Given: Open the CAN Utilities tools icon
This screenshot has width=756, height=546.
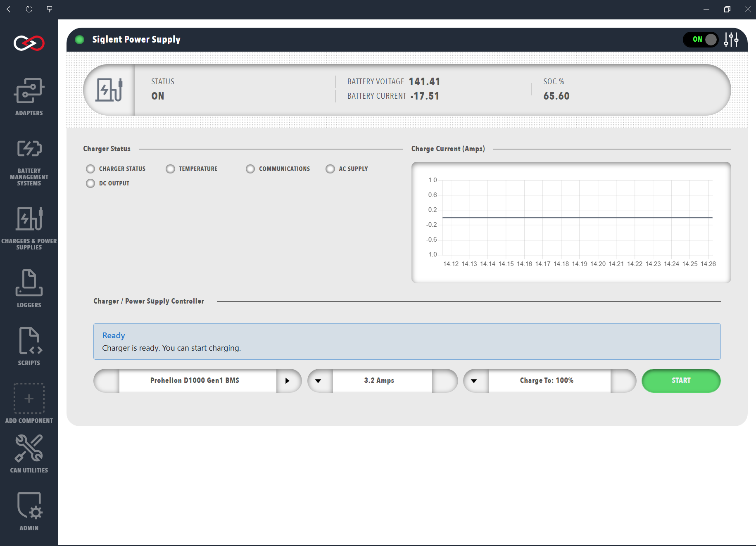Looking at the screenshot, I should (x=29, y=448).
